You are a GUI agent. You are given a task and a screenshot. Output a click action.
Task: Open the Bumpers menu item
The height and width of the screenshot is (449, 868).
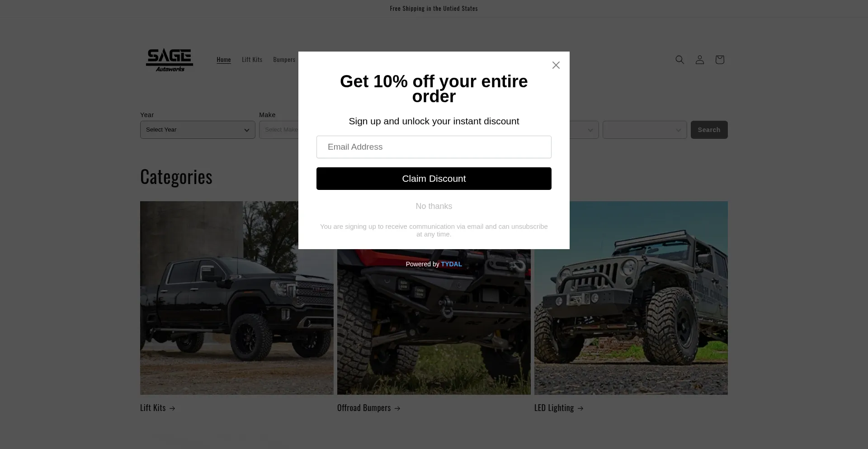click(x=284, y=60)
